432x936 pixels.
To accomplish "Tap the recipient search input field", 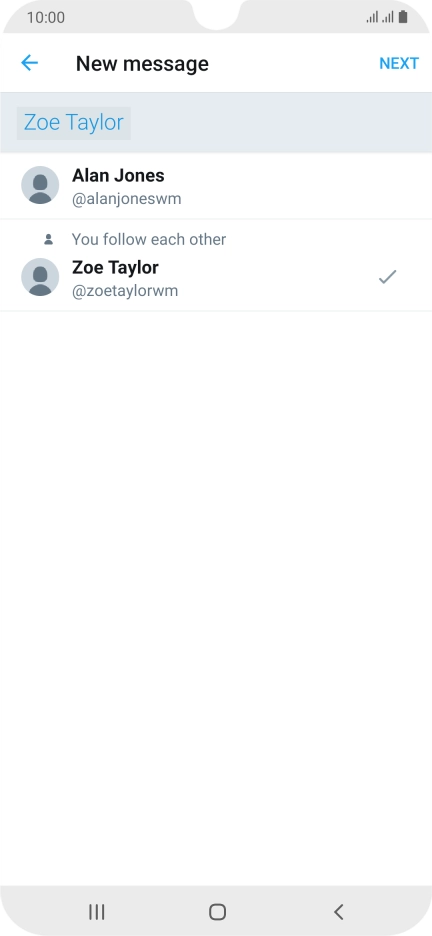I will click(x=216, y=123).
